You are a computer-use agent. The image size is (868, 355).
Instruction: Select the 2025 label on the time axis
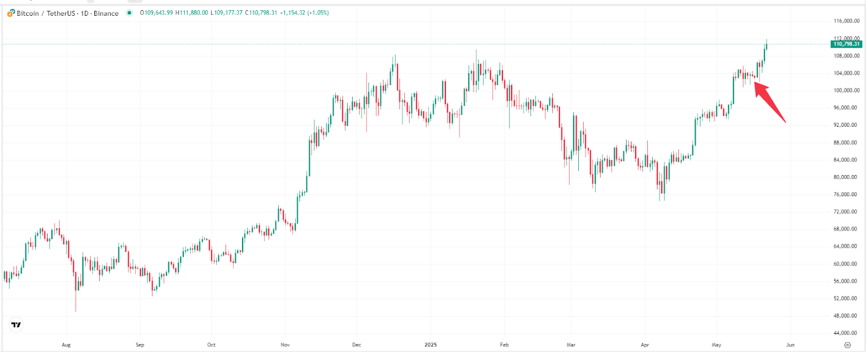click(x=430, y=344)
